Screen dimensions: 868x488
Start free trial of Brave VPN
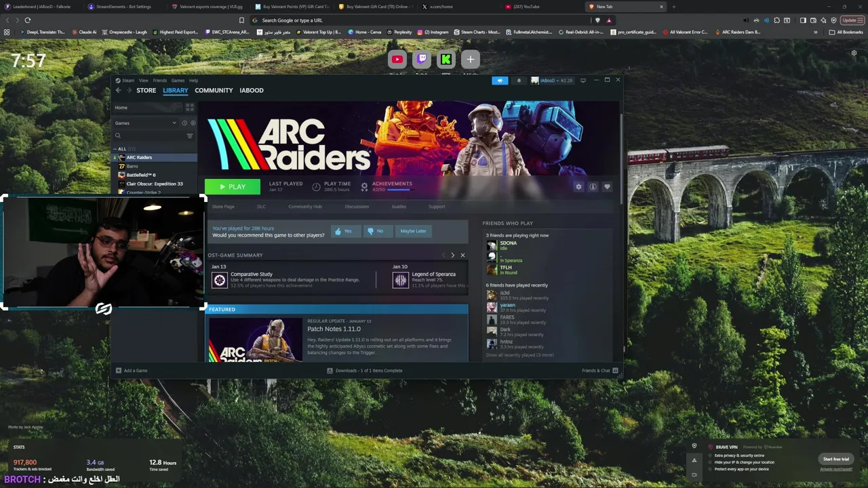[836, 459]
